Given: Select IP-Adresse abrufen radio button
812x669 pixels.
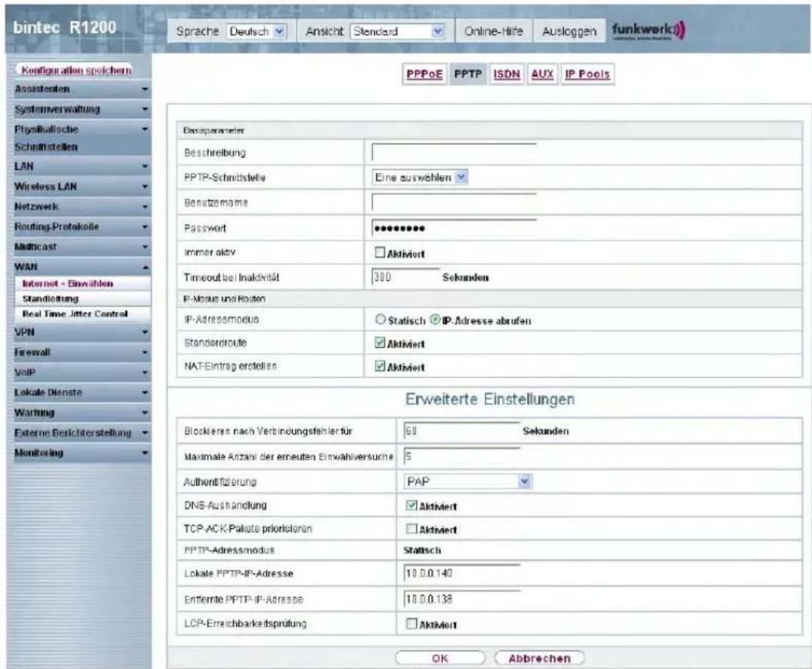Looking at the screenshot, I should 435,320.
